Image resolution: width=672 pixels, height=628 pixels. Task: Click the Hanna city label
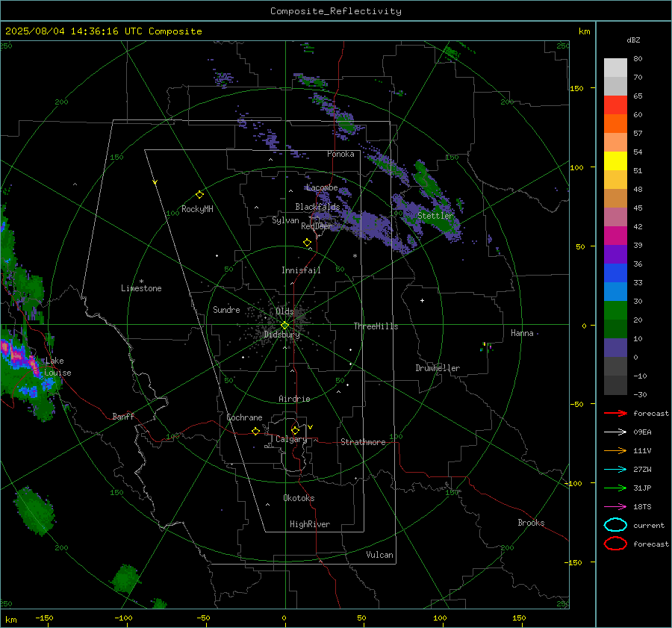point(522,333)
